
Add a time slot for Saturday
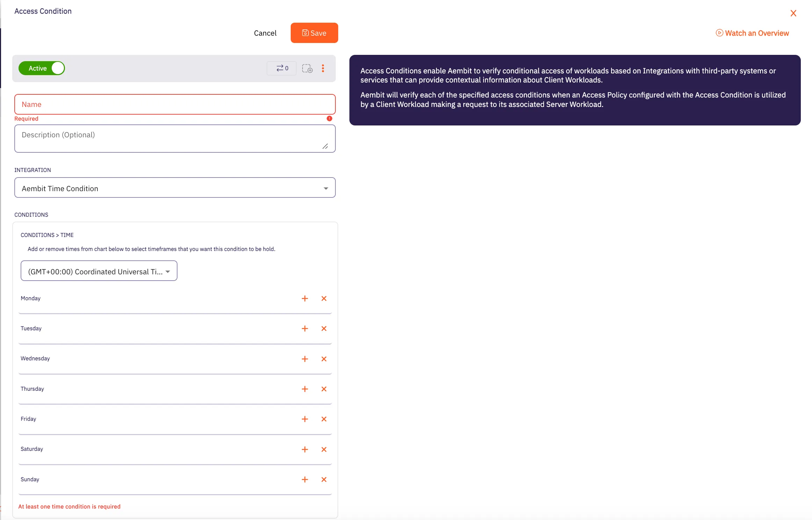coord(305,449)
